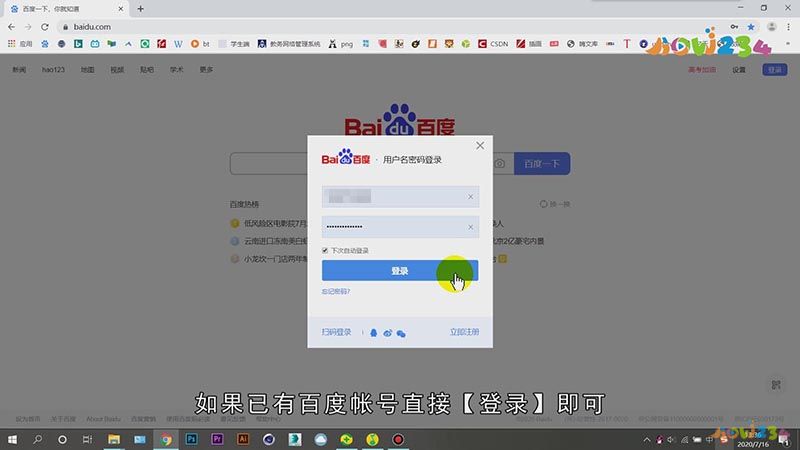Go back with the browser back arrow

point(11,27)
